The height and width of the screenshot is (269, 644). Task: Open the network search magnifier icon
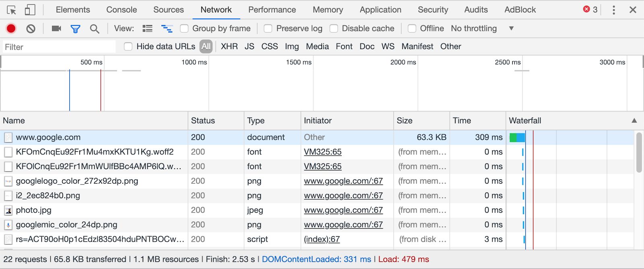(x=95, y=29)
